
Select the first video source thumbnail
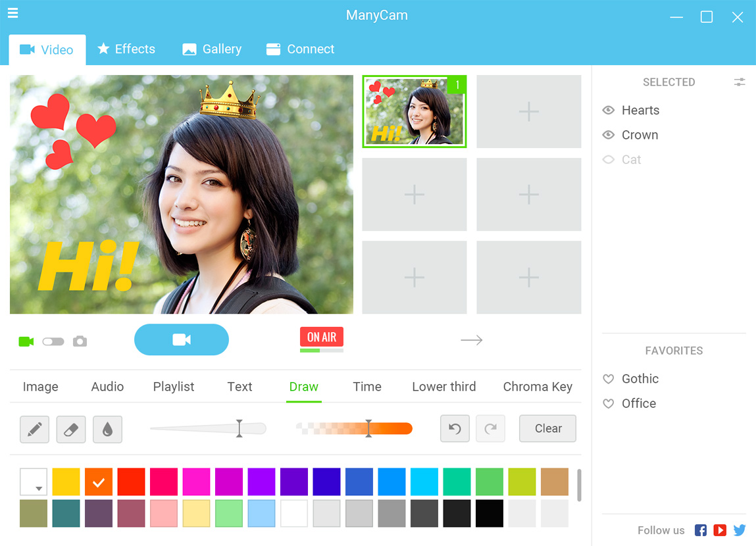pos(414,111)
